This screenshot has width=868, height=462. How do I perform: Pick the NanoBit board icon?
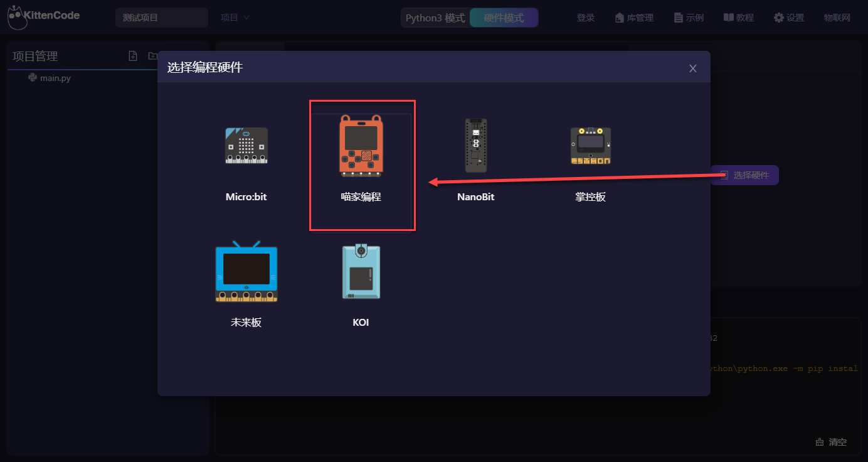click(475, 146)
